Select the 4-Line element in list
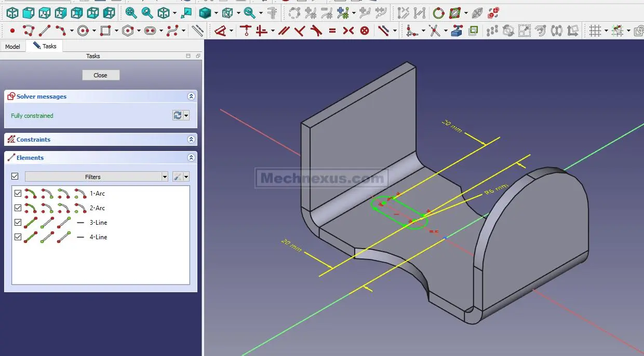Image resolution: width=644 pixels, height=356 pixels. pos(98,237)
